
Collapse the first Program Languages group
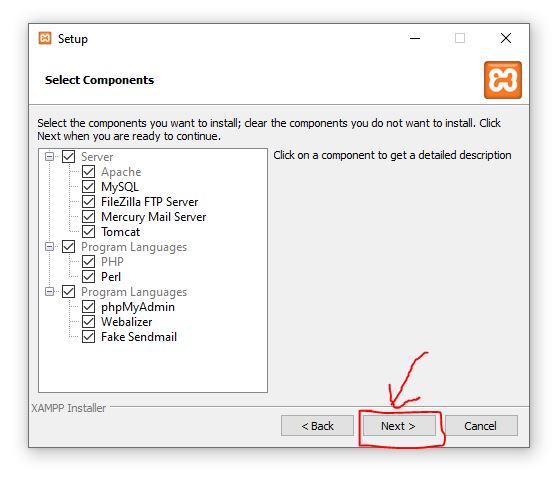pyautogui.click(x=50, y=246)
